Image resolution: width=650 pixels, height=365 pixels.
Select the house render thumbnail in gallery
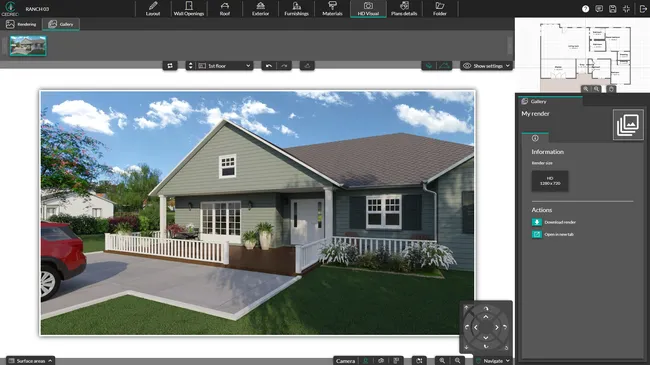(x=28, y=46)
